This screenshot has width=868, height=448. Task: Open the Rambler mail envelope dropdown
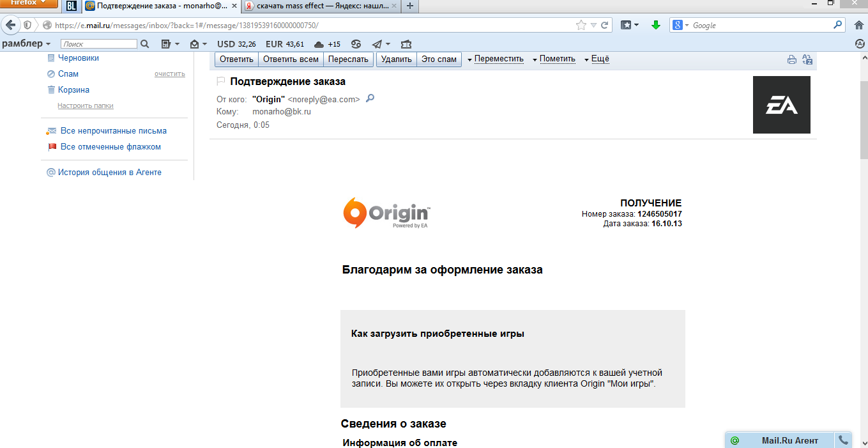[199, 44]
